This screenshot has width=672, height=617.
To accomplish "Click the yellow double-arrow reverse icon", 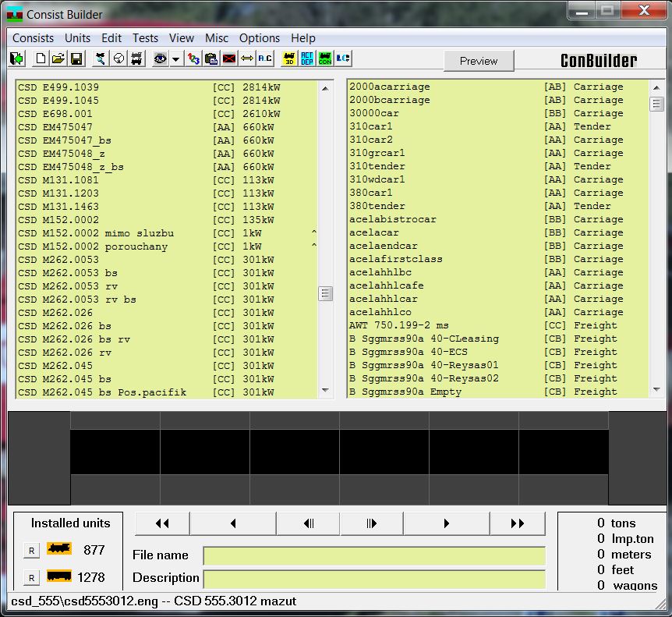I will [246, 59].
